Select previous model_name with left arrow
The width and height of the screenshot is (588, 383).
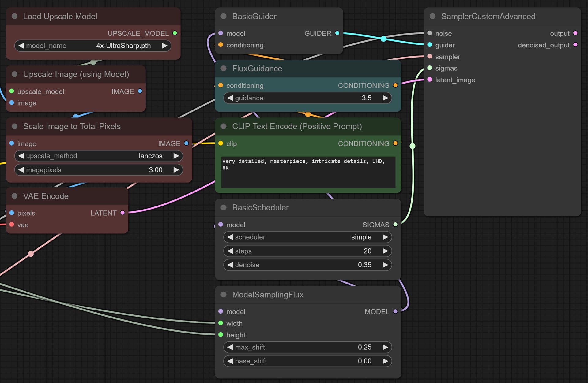point(21,46)
